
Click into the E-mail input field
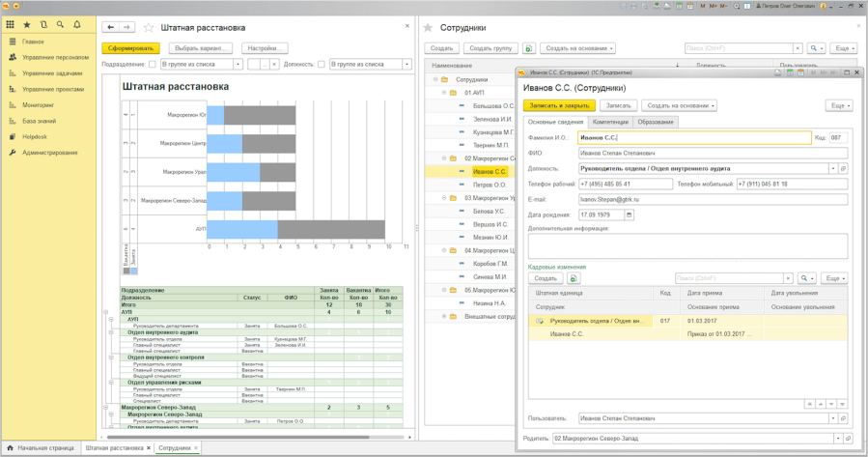(x=713, y=199)
